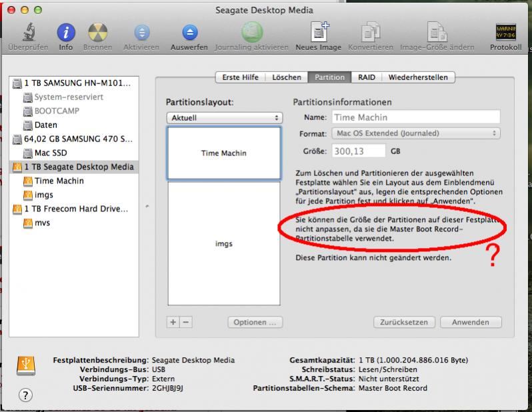Select 1 TB SAMSUNG HN-M101 disk
The width and height of the screenshot is (532, 412).
tap(74, 83)
